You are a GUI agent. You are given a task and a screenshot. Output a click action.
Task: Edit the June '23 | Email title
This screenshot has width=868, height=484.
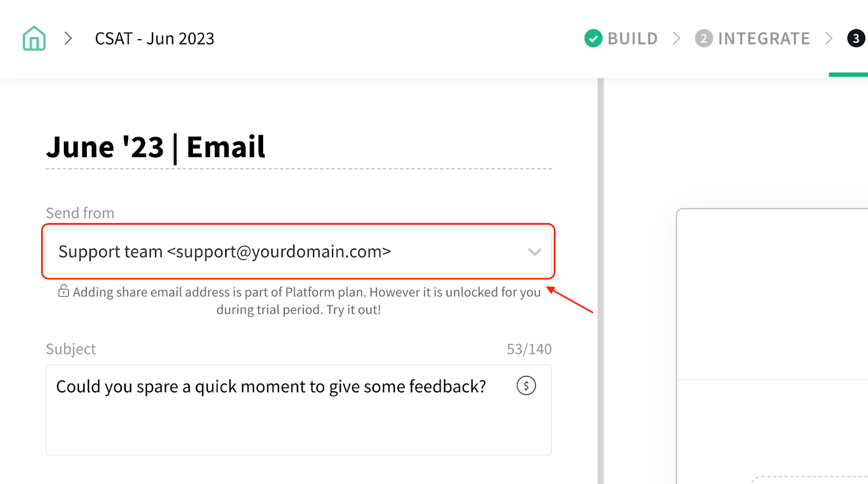pyautogui.click(x=156, y=147)
